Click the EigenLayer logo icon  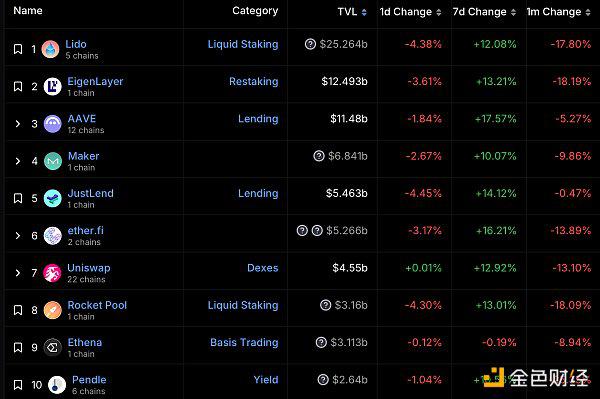52,86
